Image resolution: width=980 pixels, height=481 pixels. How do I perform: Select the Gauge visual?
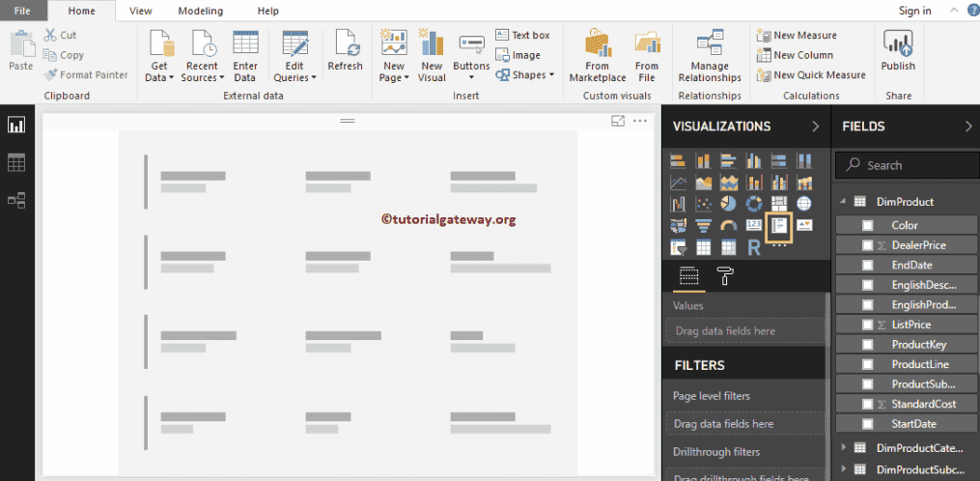pyautogui.click(x=729, y=225)
